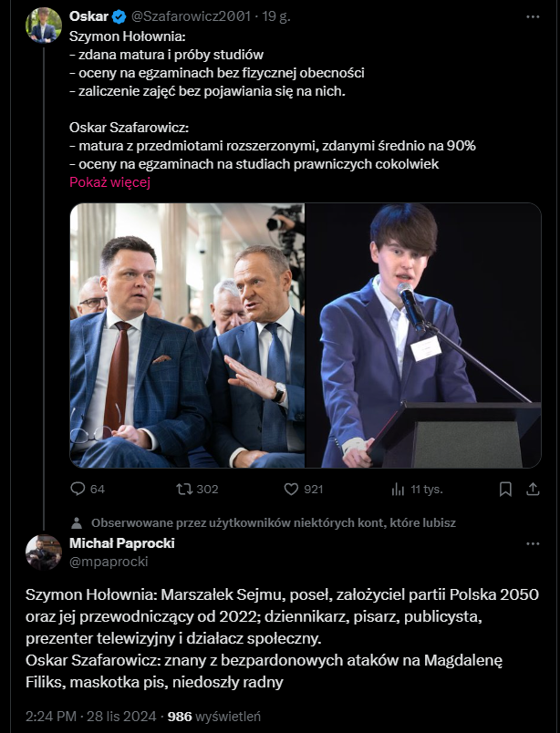560x733 pixels.
Task: Click Michał Paprocki display name
Action: click(x=122, y=543)
